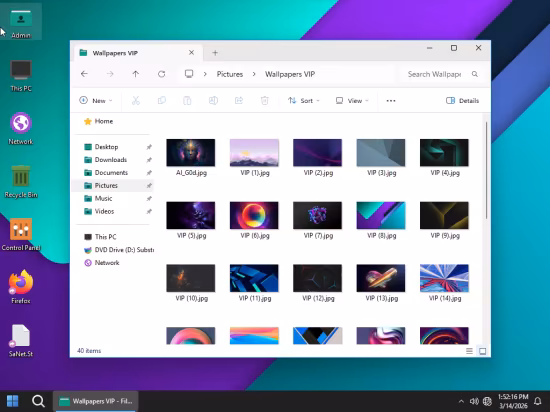Click the clock and date in taskbar
This screenshot has height=412, width=550.
pyautogui.click(x=513, y=401)
